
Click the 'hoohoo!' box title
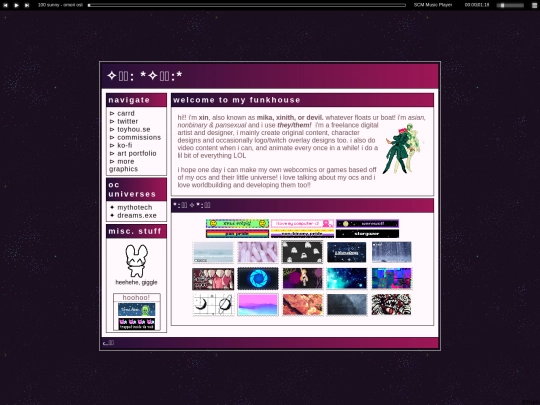[136, 298]
